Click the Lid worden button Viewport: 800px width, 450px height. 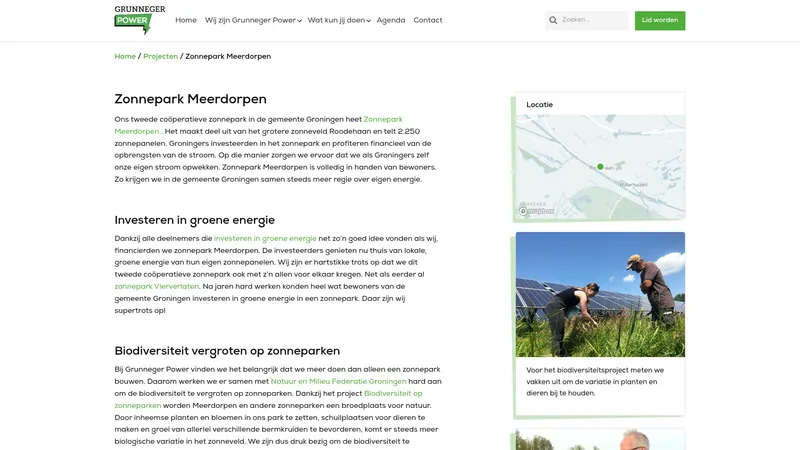pyautogui.click(x=660, y=20)
